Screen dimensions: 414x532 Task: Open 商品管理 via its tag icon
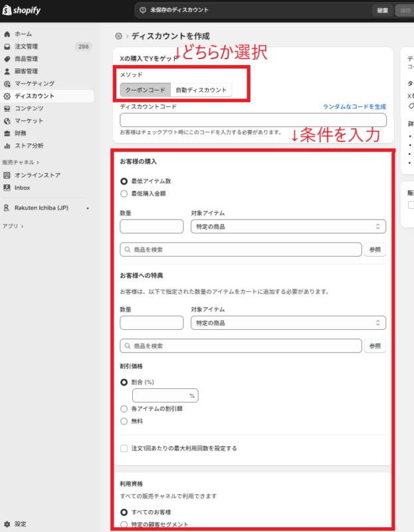tap(7, 59)
